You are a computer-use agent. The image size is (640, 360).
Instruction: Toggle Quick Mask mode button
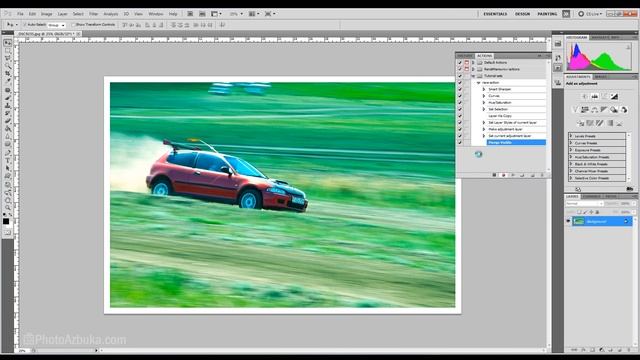(x=7, y=233)
